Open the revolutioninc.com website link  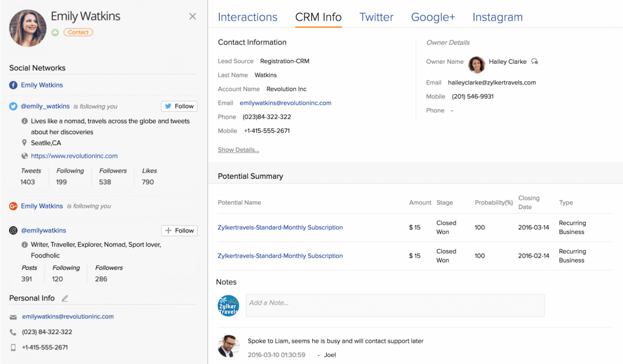(x=74, y=156)
